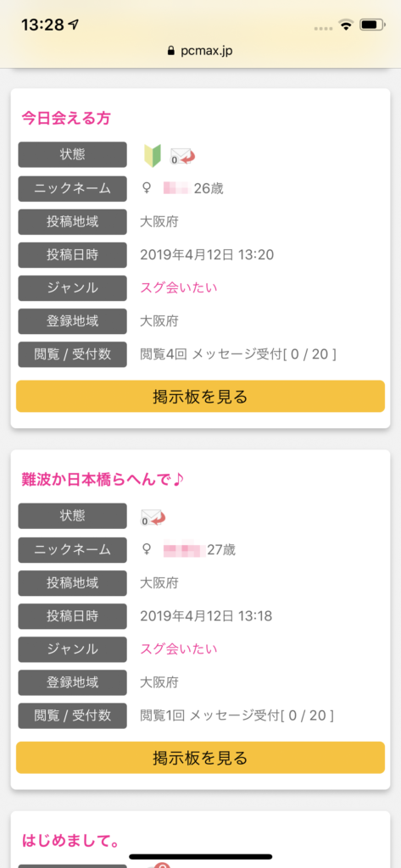Open the second 掲示板を見る button

click(x=200, y=757)
